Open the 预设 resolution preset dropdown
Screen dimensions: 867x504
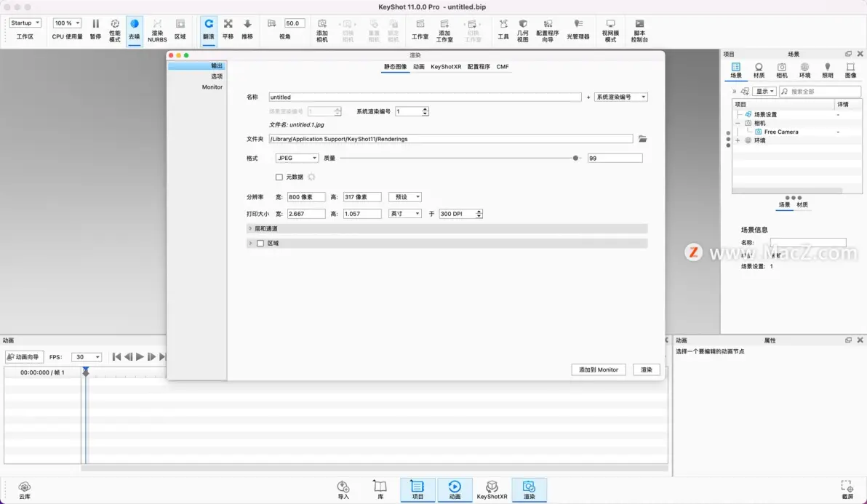pos(404,197)
